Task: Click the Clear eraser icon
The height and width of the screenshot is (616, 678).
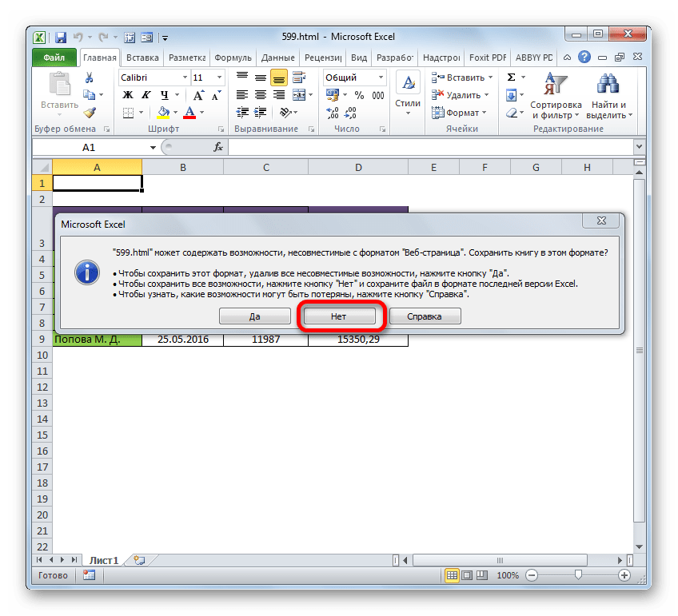Action: click(512, 113)
